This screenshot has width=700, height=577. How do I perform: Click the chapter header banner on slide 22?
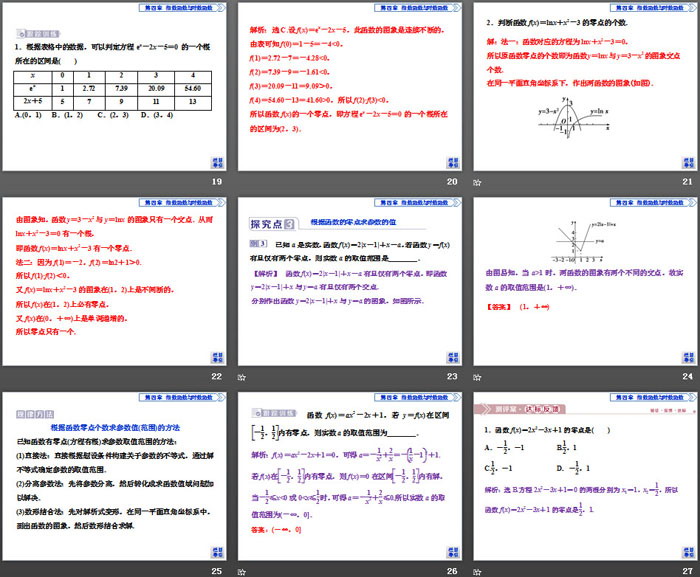(x=182, y=202)
